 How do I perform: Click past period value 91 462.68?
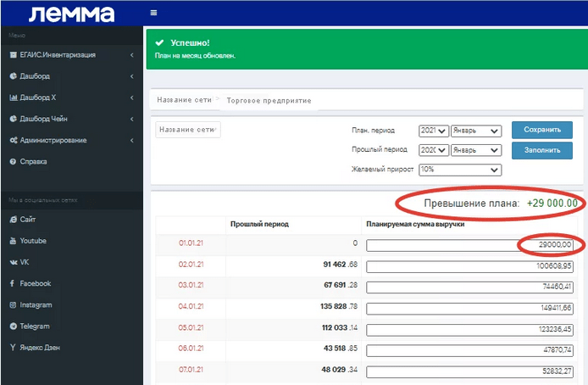pos(341,265)
